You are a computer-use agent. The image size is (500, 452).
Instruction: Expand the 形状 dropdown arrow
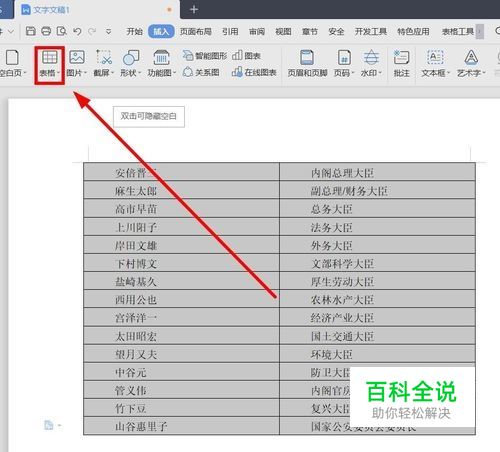tap(139, 73)
